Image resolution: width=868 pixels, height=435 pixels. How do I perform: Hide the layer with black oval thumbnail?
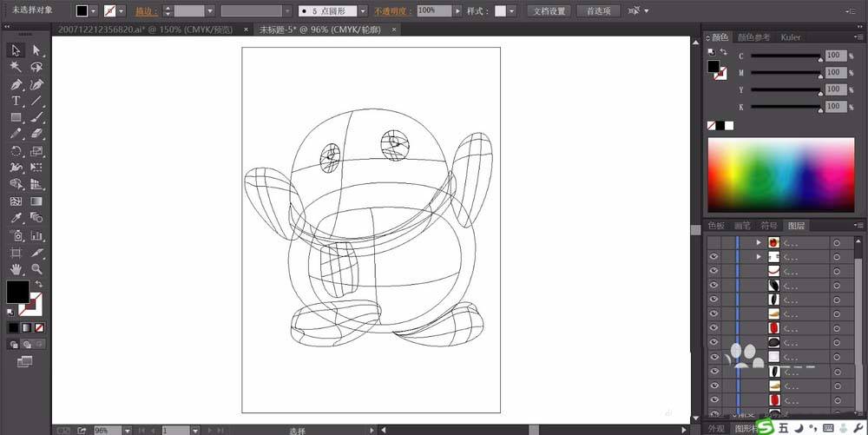pyautogui.click(x=713, y=343)
